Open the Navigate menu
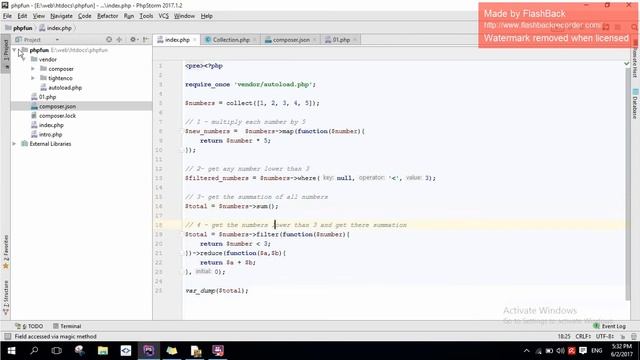Viewport: 640px width, 360px height. [x=61, y=16]
